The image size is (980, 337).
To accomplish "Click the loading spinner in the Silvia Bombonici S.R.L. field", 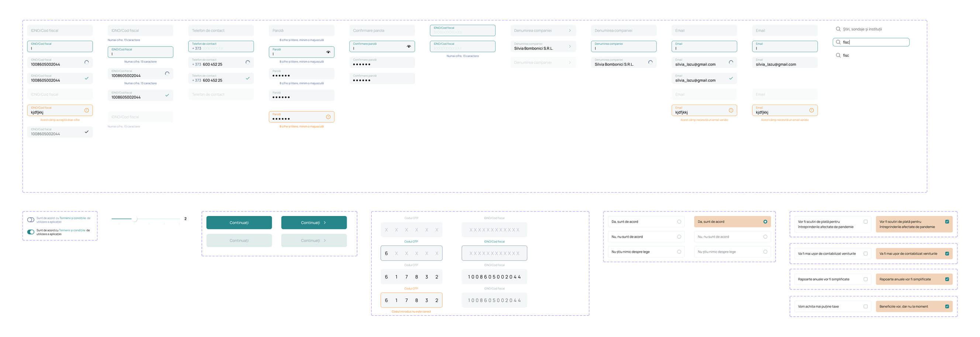I will 650,62.
